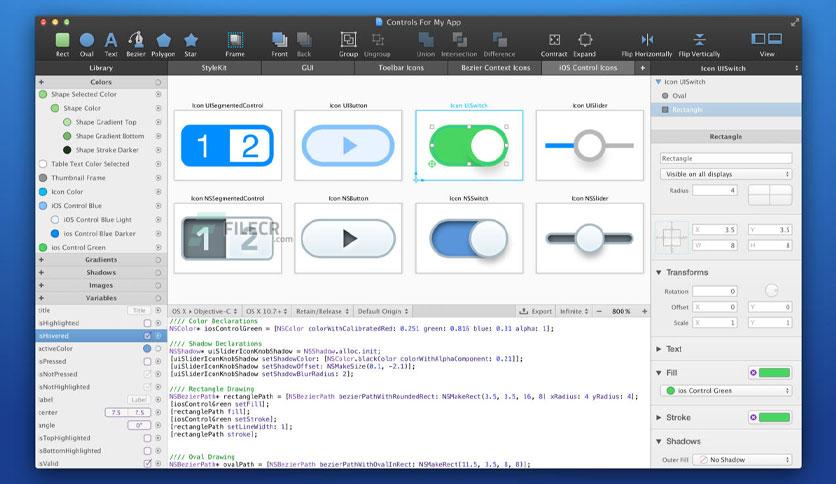This screenshot has width=836, height=484.
Task: Click the Expand toolbar icon
Action: (584, 44)
